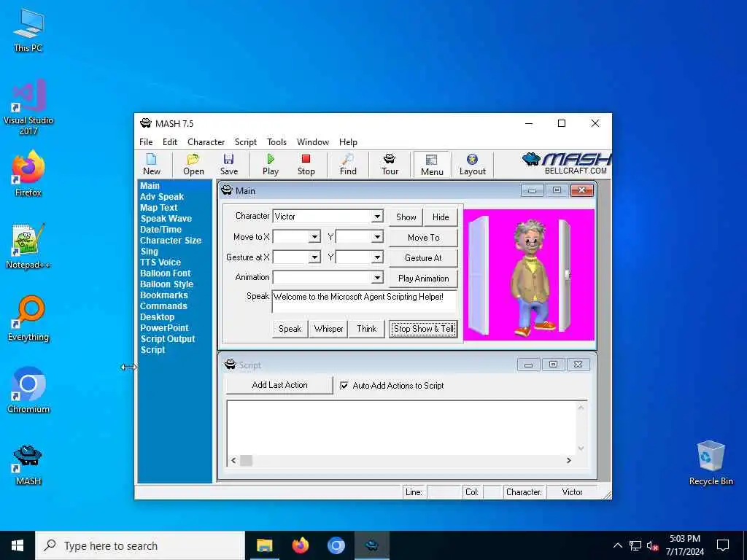Stop playback with the red Stop icon
This screenshot has height=560, width=747.
click(306, 164)
